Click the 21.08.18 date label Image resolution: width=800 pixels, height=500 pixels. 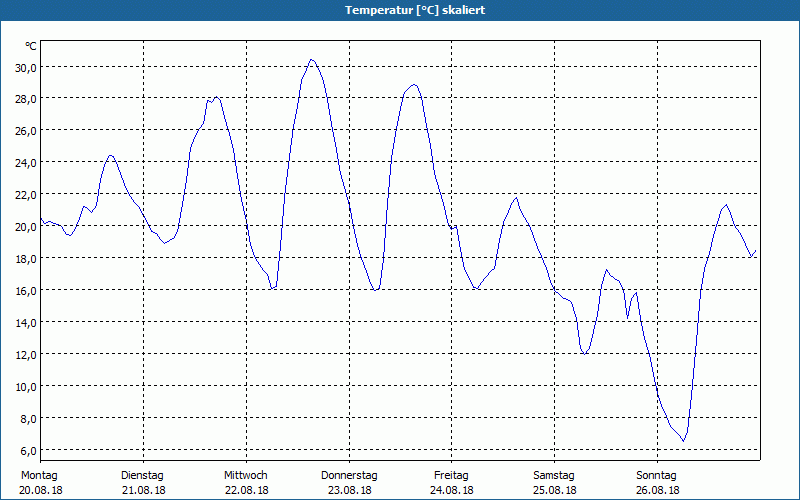[143, 490]
